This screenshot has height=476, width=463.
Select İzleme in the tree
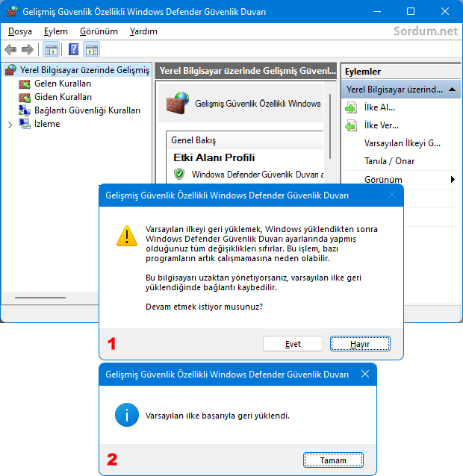47,124
